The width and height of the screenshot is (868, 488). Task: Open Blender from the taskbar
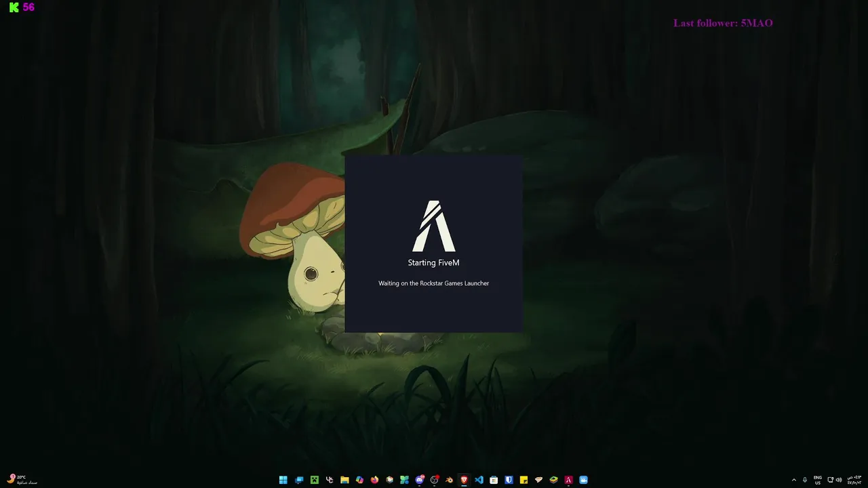tap(449, 480)
